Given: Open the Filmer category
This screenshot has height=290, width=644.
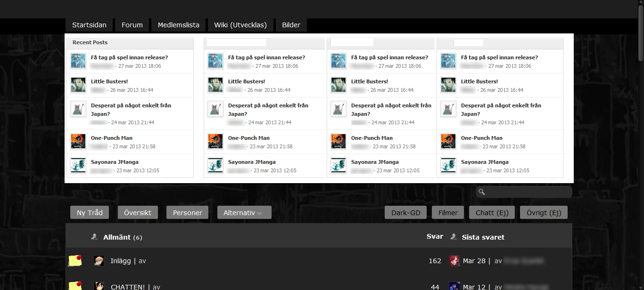Looking at the screenshot, I should click(448, 213).
